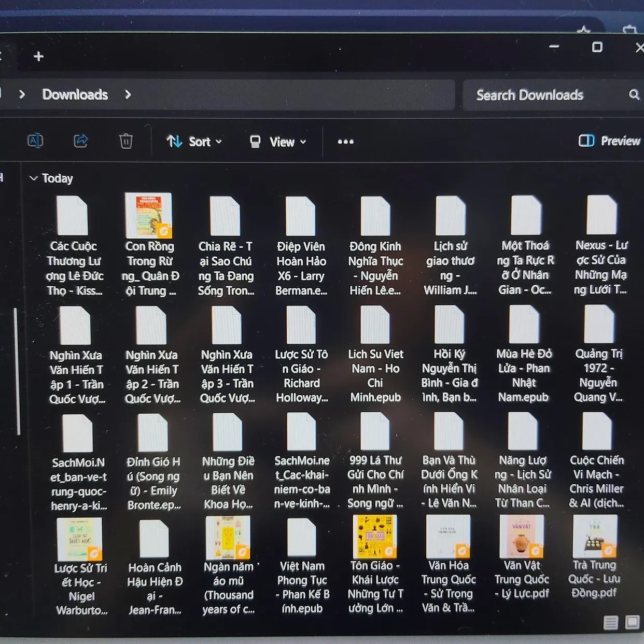Open the Sort dropdown

[x=194, y=142]
